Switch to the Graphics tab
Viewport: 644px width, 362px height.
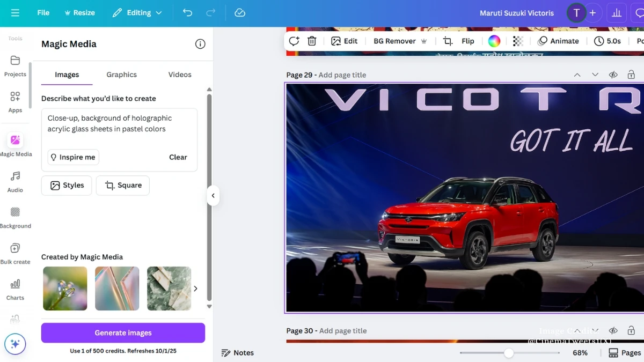coord(122,75)
